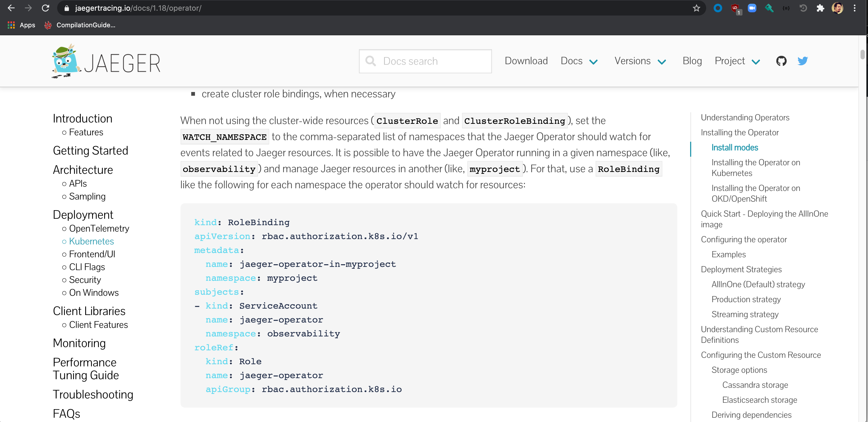The height and width of the screenshot is (422, 868).
Task: Open the JSON formatter extension
Action: [x=786, y=8]
